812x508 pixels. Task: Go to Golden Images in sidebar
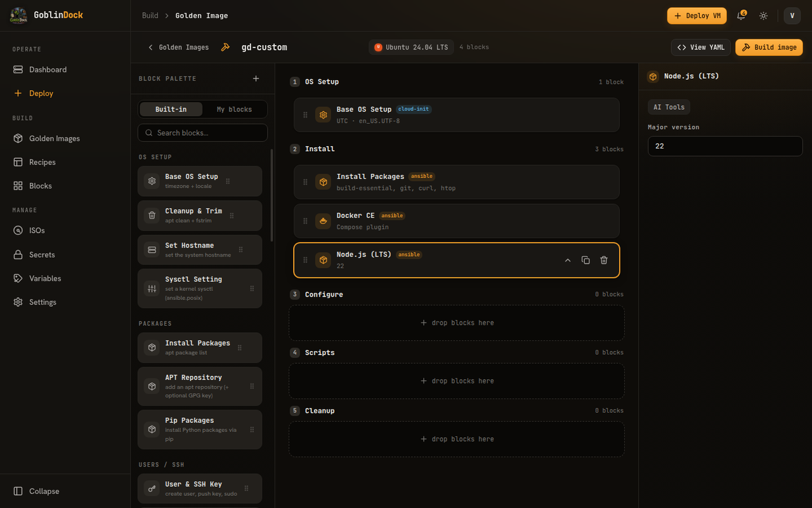tap(65, 138)
